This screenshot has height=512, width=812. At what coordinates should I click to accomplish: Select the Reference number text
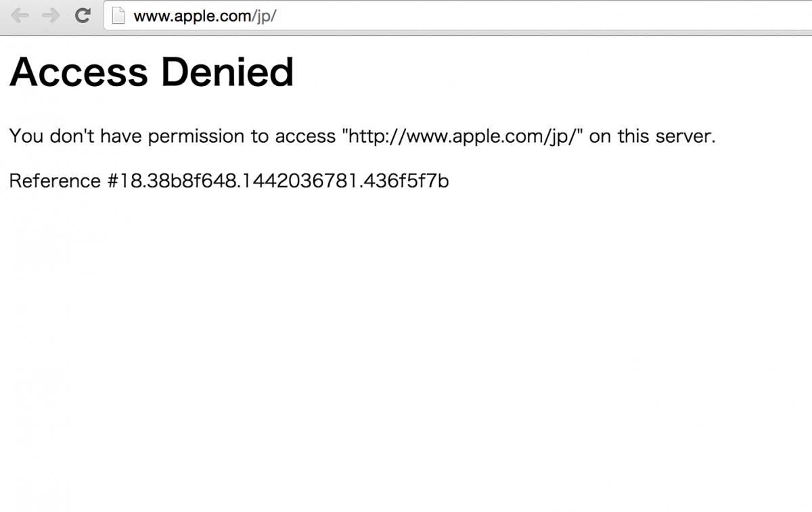228,181
